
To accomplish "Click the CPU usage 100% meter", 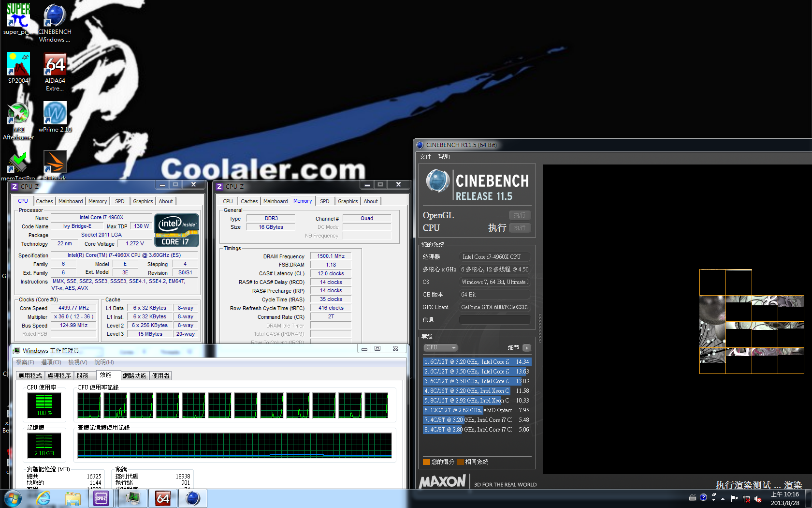I will click(44, 405).
